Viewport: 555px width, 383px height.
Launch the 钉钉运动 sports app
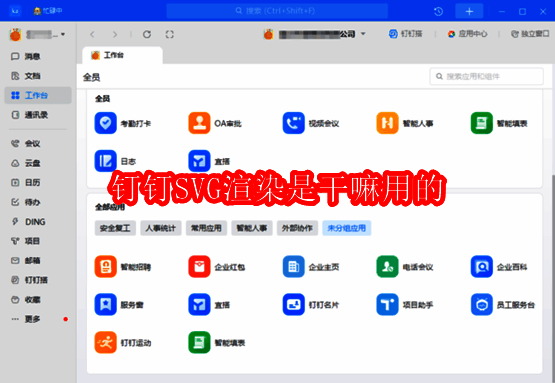click(x=123, y=342)
